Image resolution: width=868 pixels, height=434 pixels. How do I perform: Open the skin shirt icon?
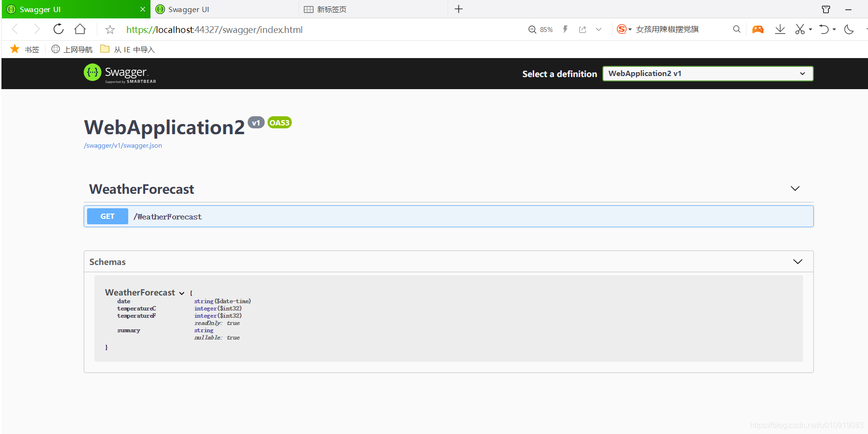click(826, 9)
